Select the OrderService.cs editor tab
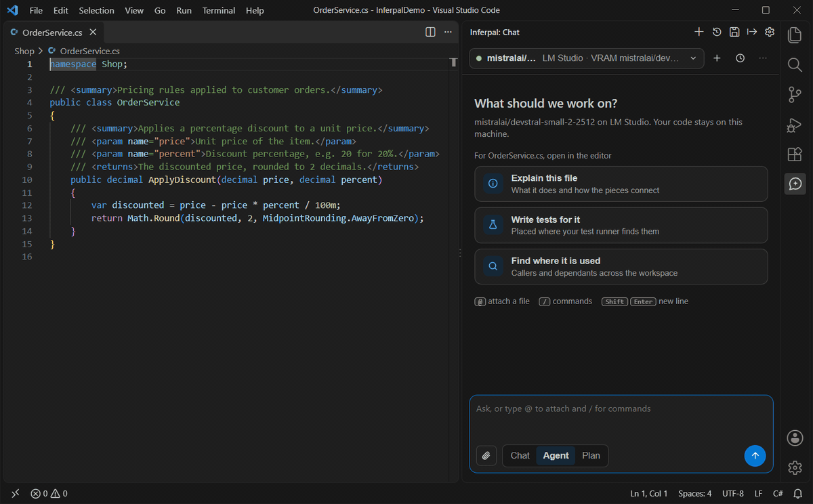The width and height of the screenshot is (813, 504). tap(53, 32)
